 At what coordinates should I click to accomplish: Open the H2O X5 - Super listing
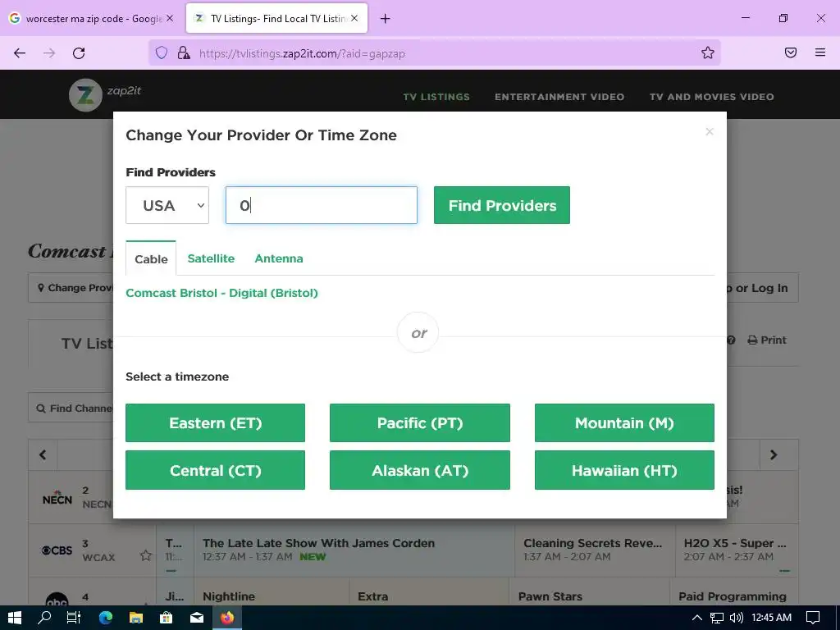[737, 550]
